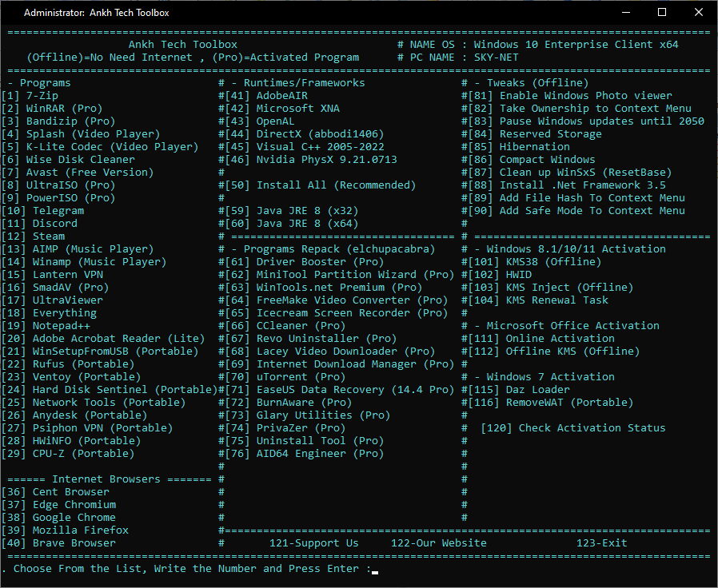Click '[4] Splash (Video Player)' entry
Image resolution: width=718 pixels, height=588 pixels.
pos(81,134)
